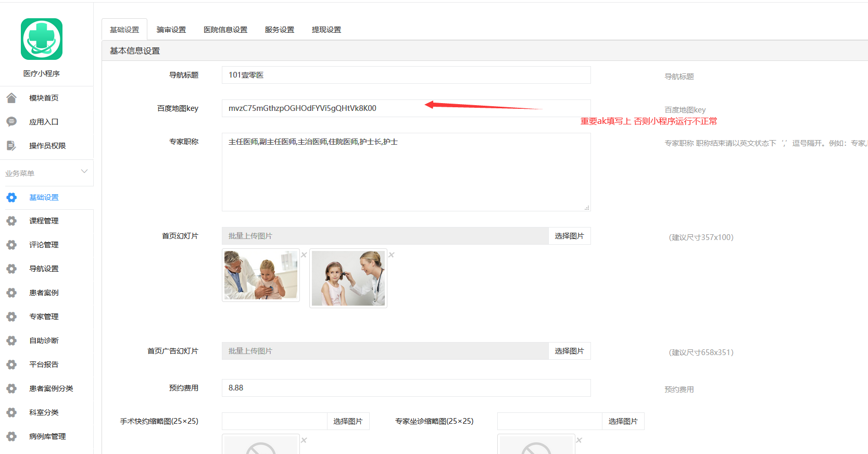Open 课程管理 menu item

pyautogui.click(x=44, y=221)
